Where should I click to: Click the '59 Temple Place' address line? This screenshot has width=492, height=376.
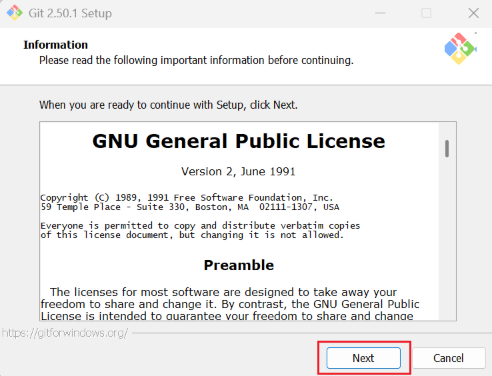(190, 207)
